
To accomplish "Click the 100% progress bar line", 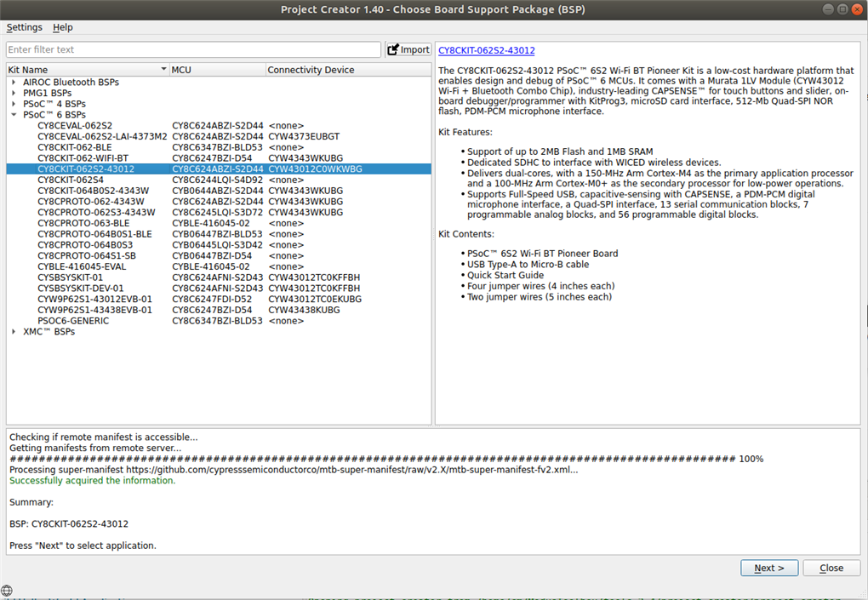I will point(386,459).
